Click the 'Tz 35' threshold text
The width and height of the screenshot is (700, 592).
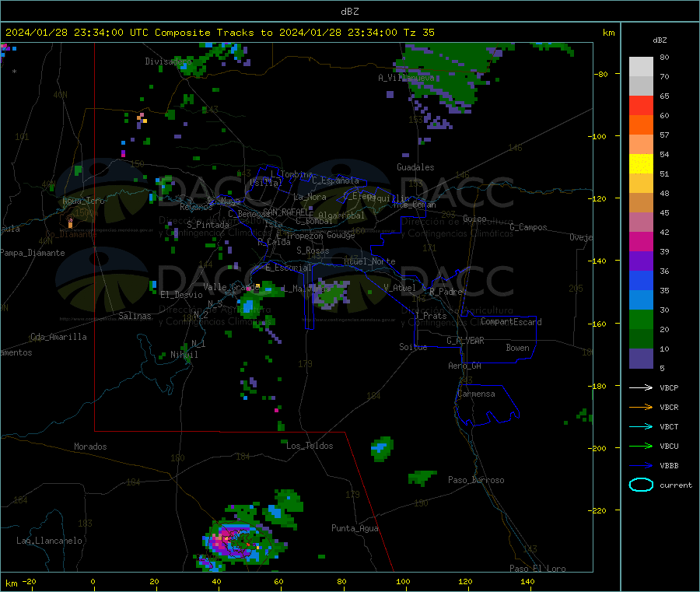[418, 33]
